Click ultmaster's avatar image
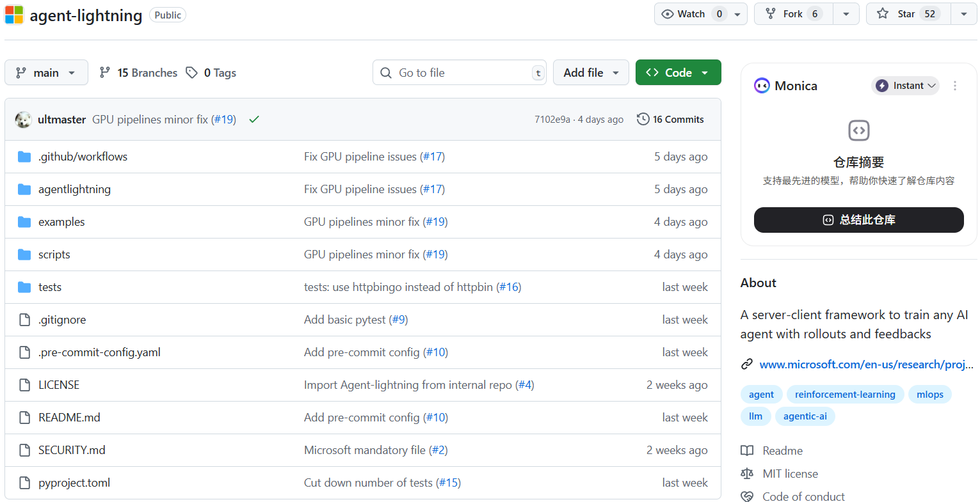 point(24,120)
